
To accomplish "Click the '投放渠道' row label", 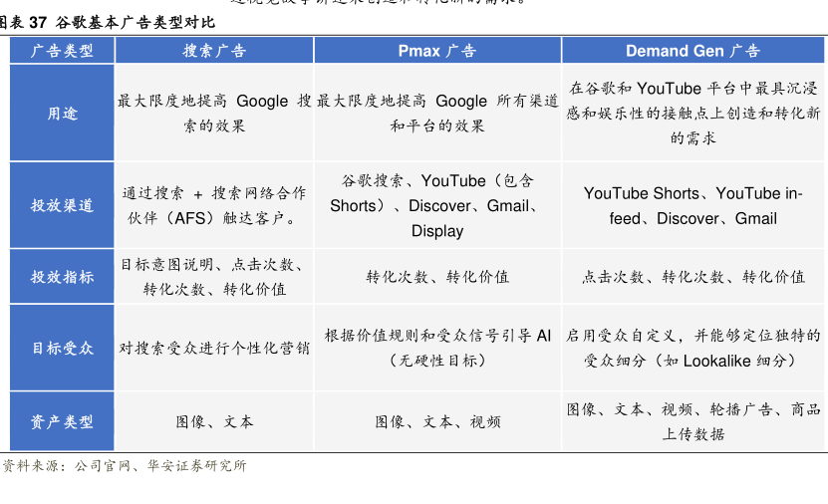I will [62, 205].
